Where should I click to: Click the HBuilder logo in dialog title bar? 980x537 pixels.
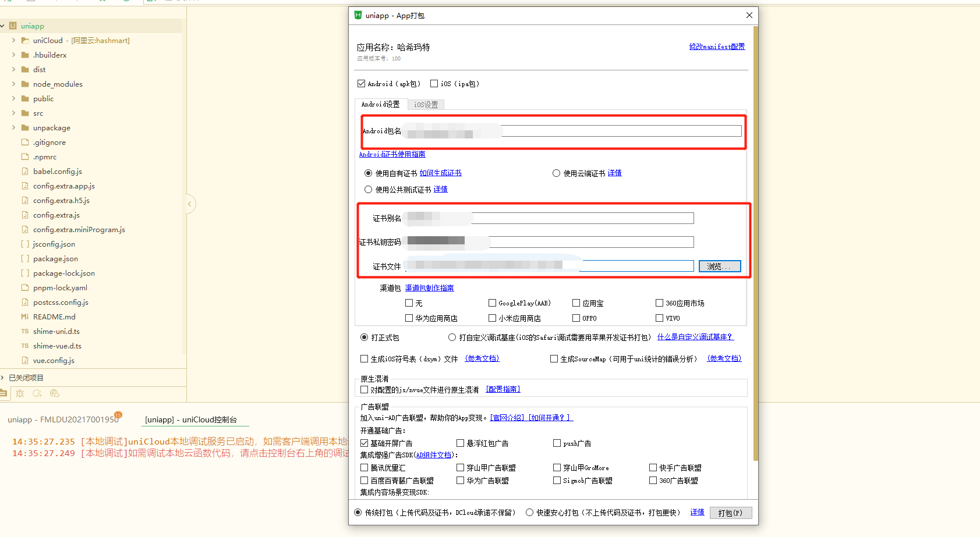pyautogui.click(x=358, y=15)
